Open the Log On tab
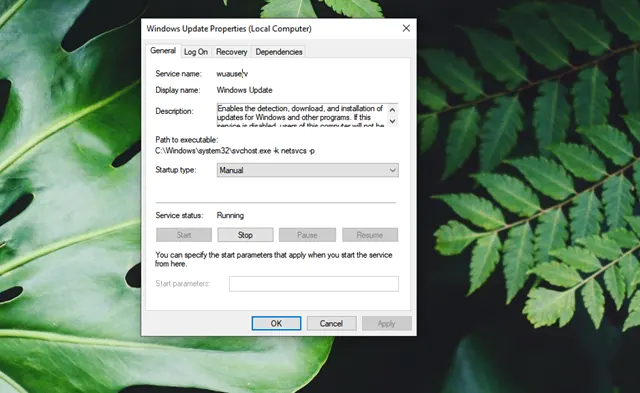 point(196,52)
